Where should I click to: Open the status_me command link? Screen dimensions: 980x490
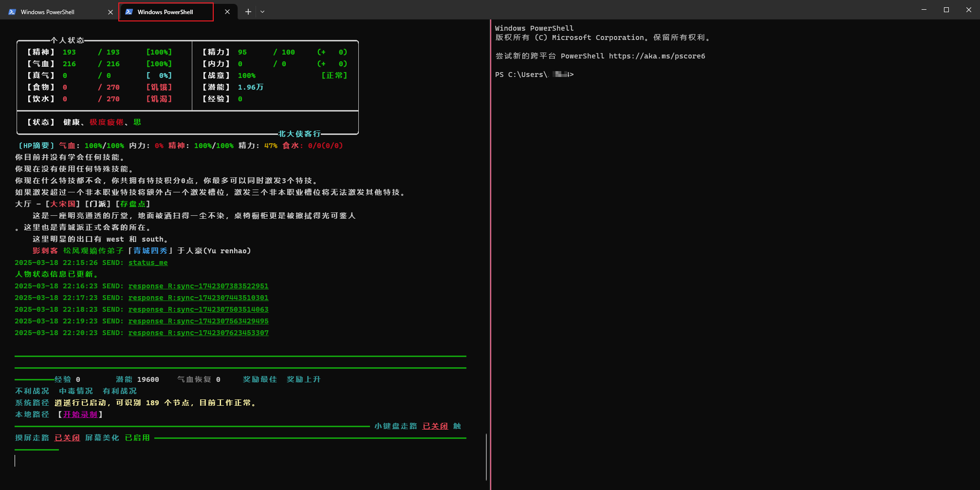coord(148,263)
